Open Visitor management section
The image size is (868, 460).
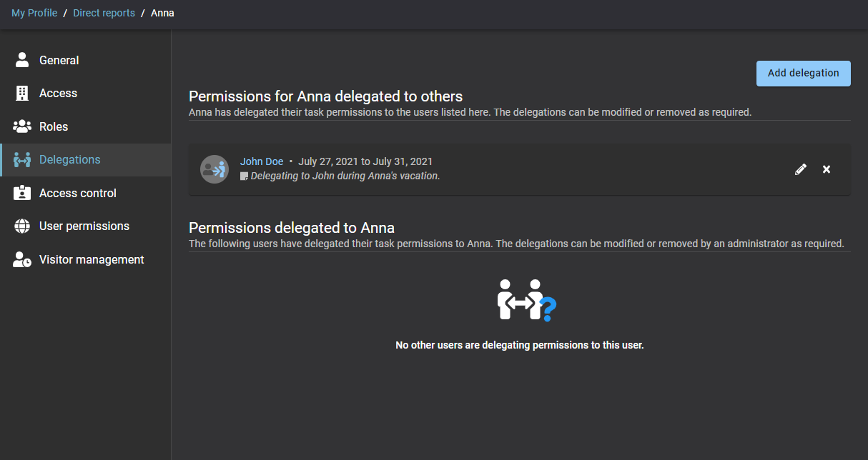[86, 259]
